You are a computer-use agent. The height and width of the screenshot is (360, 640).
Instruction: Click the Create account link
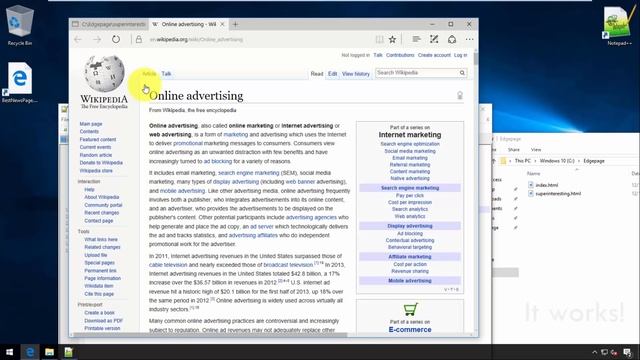(x=434, y=55)
